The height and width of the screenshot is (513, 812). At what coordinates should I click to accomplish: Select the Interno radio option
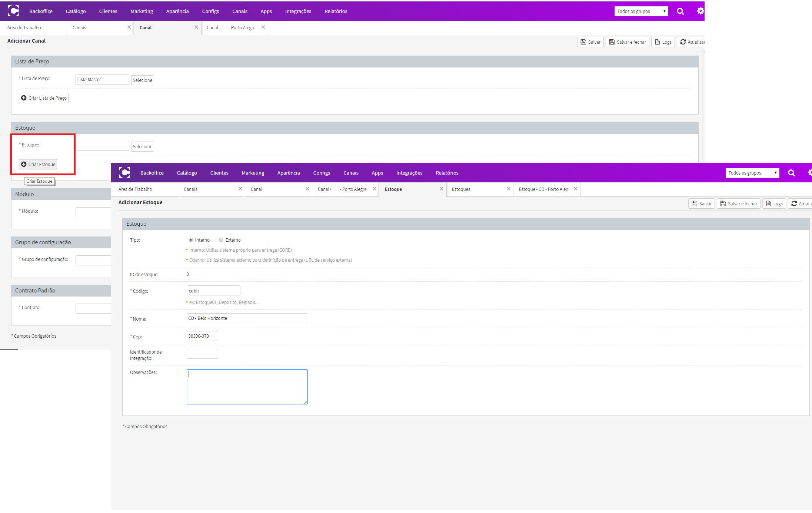191,240
